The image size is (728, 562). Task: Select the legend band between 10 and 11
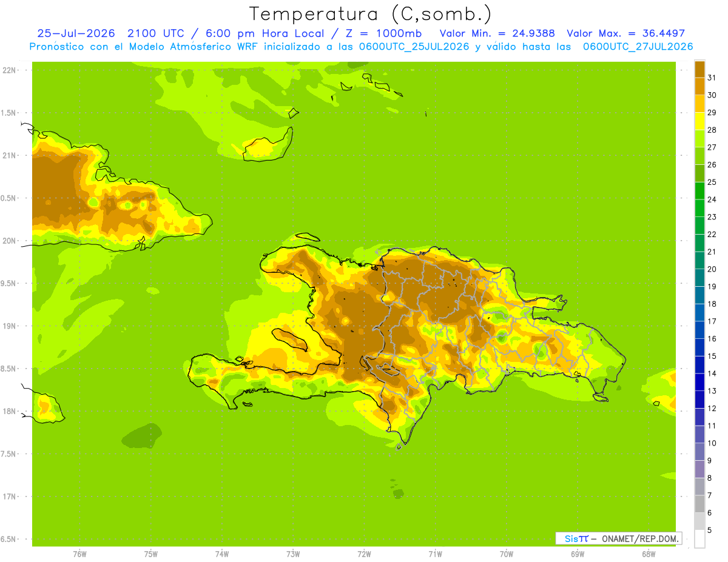coord(699,434)
